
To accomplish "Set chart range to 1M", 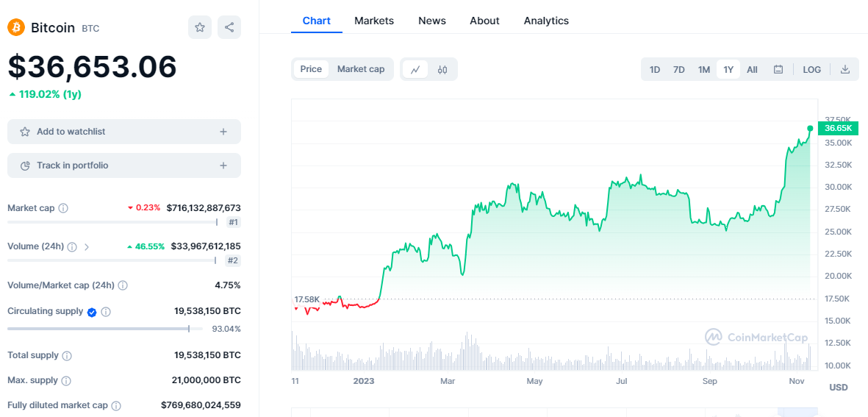I will pyautogui.click(x=703, y=69).
